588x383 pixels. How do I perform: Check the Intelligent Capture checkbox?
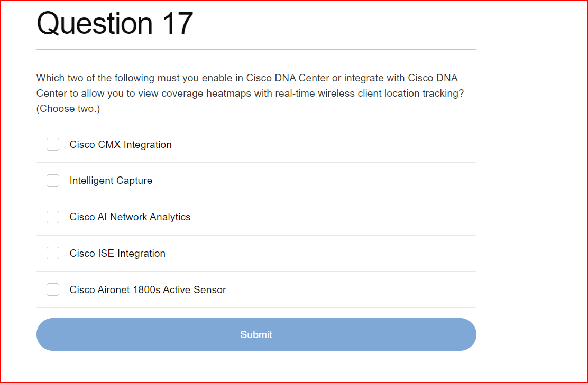pos(52,180)
